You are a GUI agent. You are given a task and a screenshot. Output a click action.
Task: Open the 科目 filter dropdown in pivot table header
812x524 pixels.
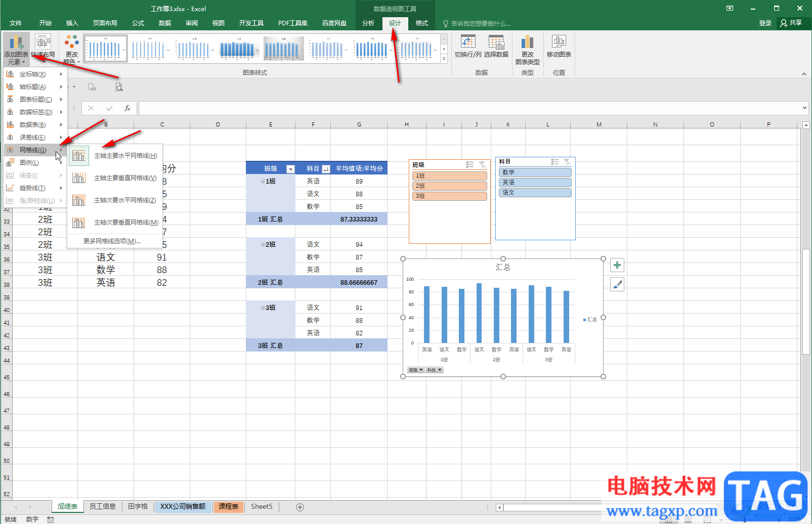[326, 169]
